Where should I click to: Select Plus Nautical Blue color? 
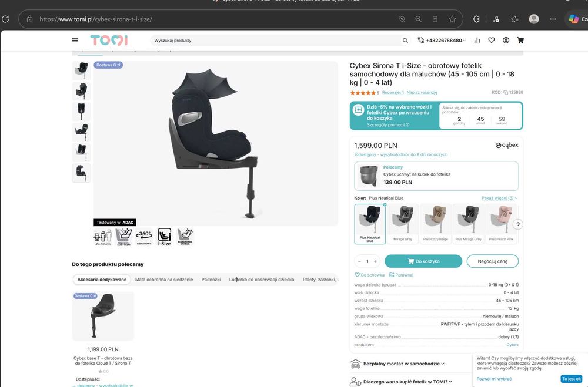click(370, 224)
